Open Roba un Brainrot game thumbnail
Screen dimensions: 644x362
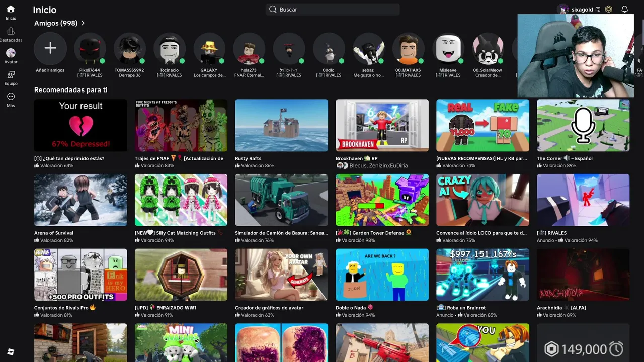click(x=482, y=275)
